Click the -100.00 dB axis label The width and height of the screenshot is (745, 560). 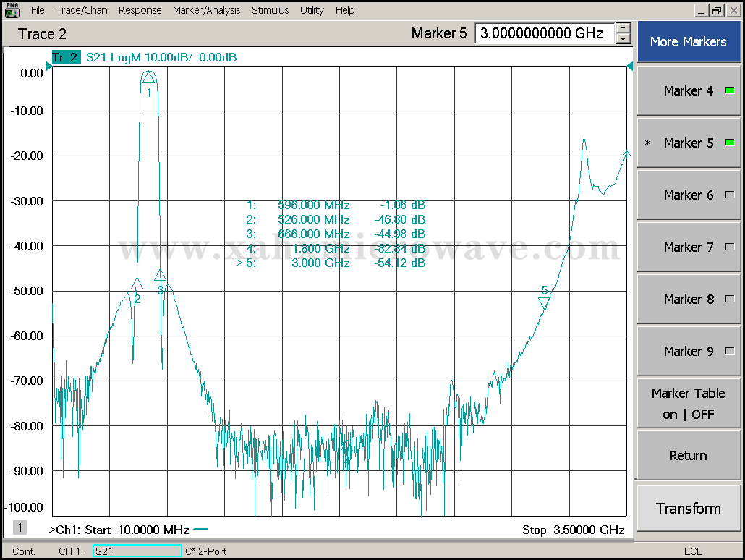click(24, 507)
